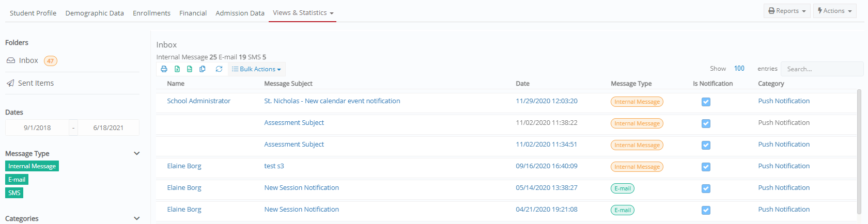Collapse the Message Type section
Screen dimensions: 868x224
point(137,153)
